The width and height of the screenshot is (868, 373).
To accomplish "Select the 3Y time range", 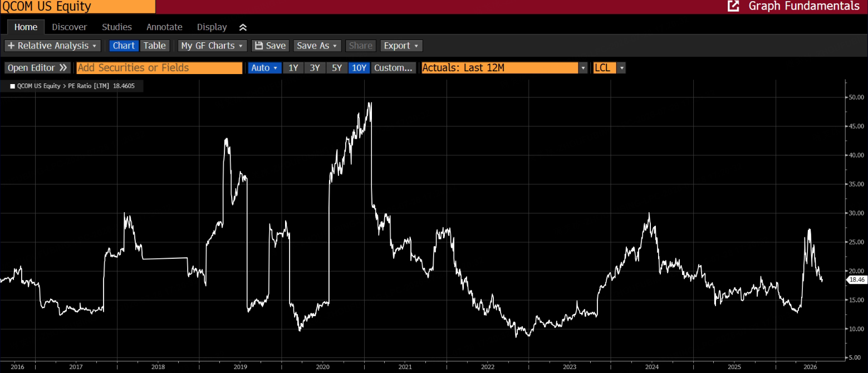I will (x=315, y=68).
